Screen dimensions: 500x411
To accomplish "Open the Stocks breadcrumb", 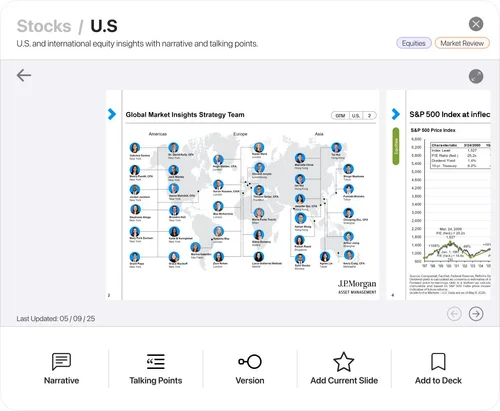I will pyautogui.click(x=44, y=26).
